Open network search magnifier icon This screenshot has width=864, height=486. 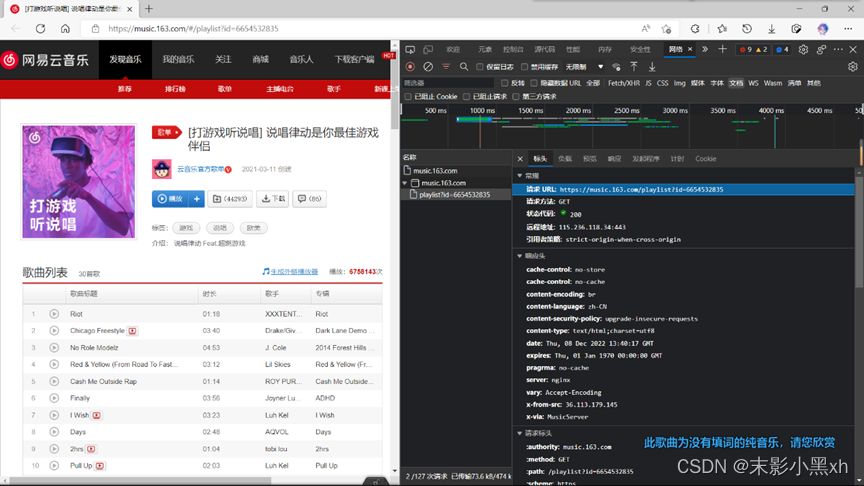pyautogui.click(x=464, y=67)
